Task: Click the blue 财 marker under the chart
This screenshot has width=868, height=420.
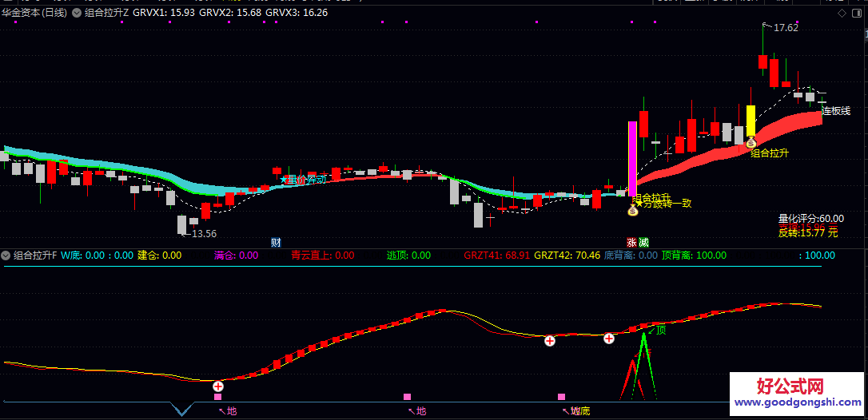Action: (x=276, y=242)
